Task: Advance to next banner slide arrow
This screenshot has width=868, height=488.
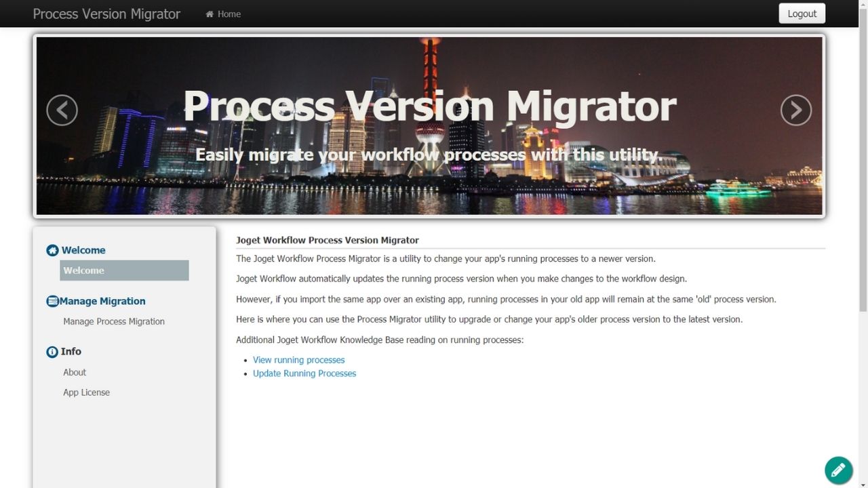Action: [796, 110]
